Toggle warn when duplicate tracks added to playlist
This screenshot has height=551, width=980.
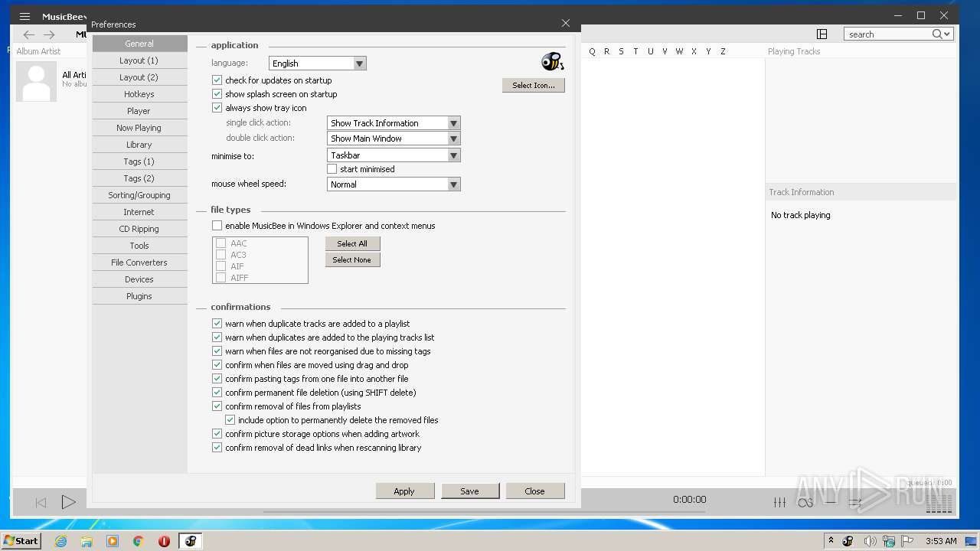point(217,324)
